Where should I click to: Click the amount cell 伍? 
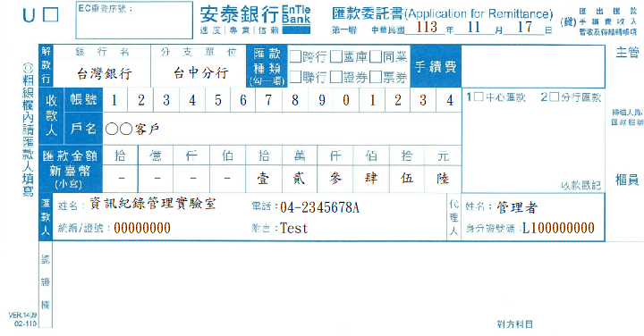coord(407,179)
